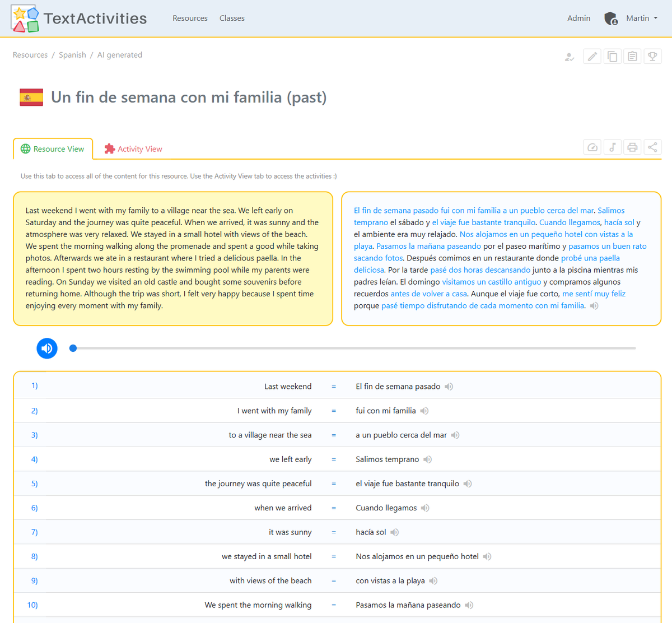Click the duplicate resource copy icon

pos(613,56)
